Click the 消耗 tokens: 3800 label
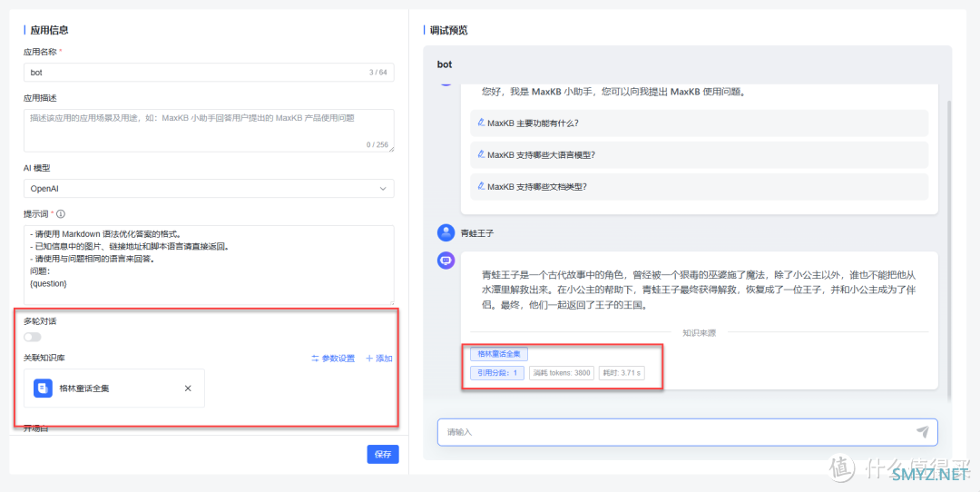This screenshot has height=492, width=980. pos(562,373)
